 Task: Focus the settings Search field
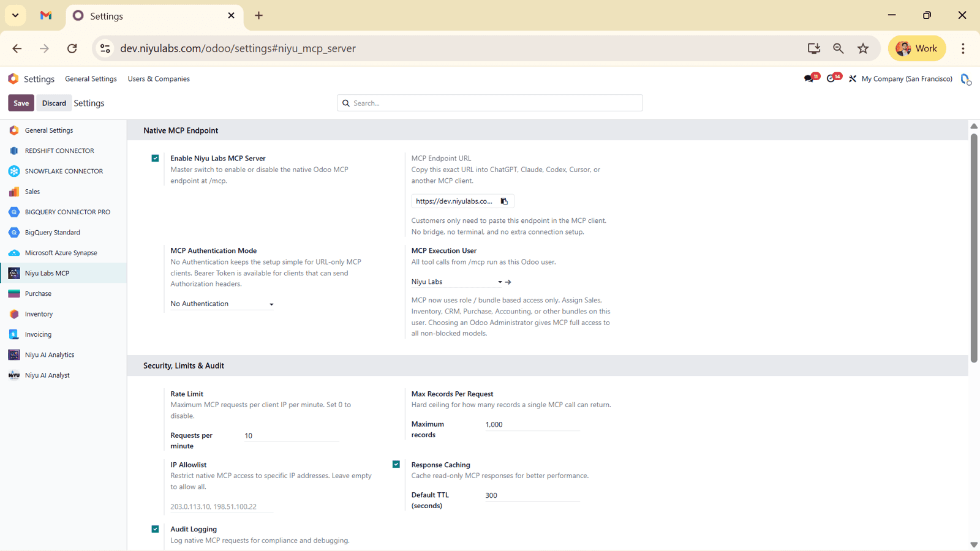point(490,103)
